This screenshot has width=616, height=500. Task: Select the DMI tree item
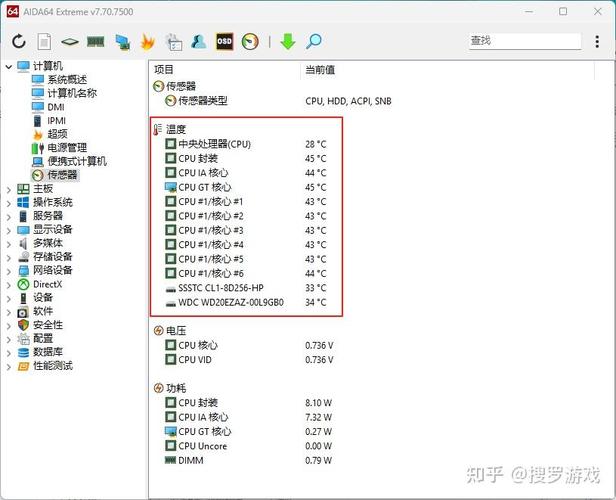[x=56, y=107]
